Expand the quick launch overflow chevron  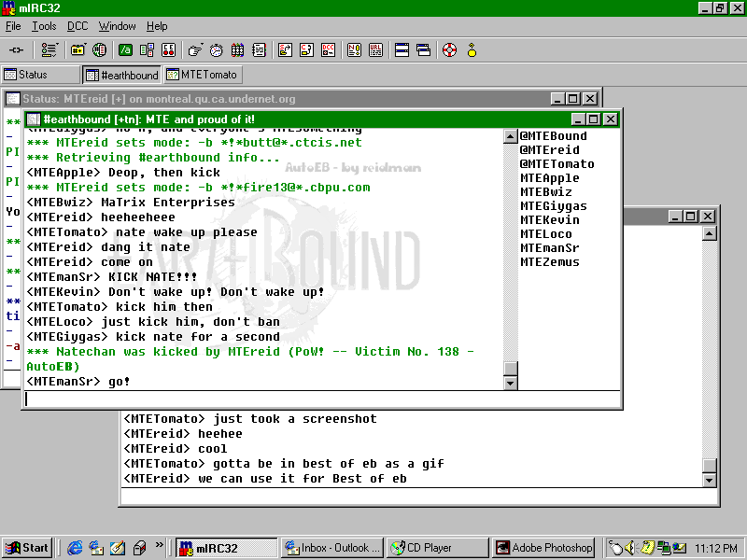(x=159, y=544)
